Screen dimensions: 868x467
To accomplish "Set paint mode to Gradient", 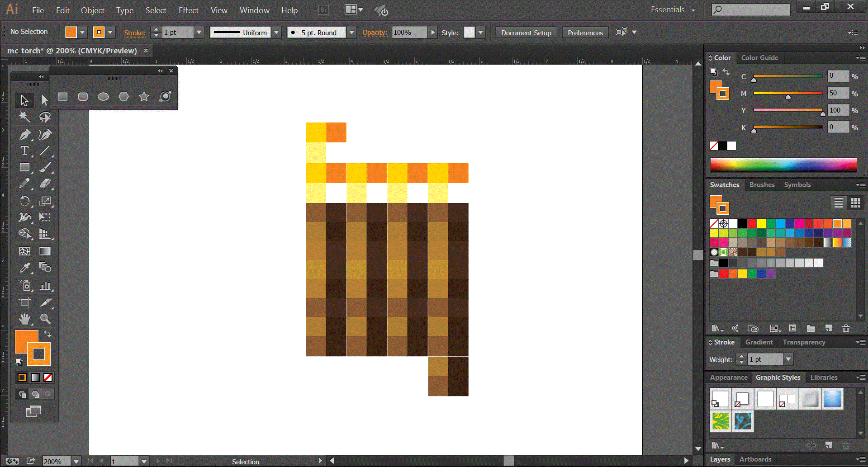I will 35,377.
